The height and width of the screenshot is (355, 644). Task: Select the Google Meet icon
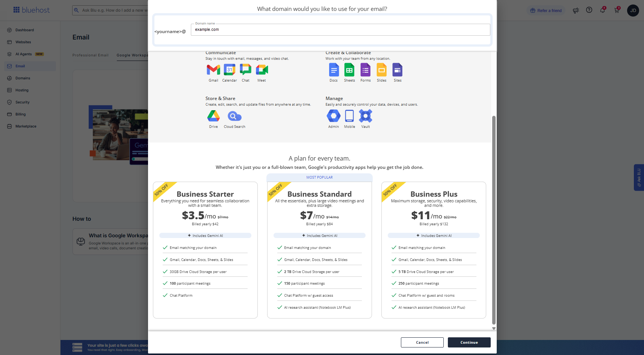coord(262,70)
